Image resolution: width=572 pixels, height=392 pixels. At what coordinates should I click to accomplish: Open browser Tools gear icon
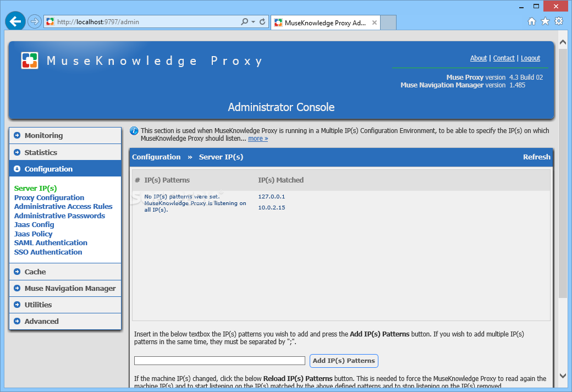(558, 21)
